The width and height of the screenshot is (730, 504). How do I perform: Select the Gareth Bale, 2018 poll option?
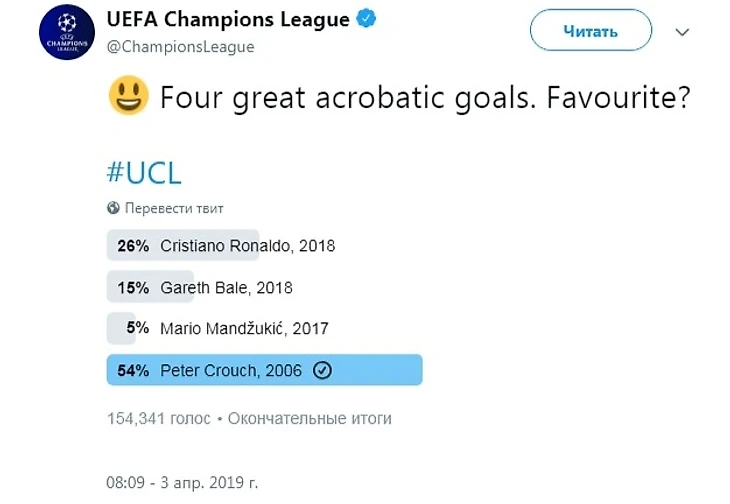pyautogui.click(x=226, y=287)
